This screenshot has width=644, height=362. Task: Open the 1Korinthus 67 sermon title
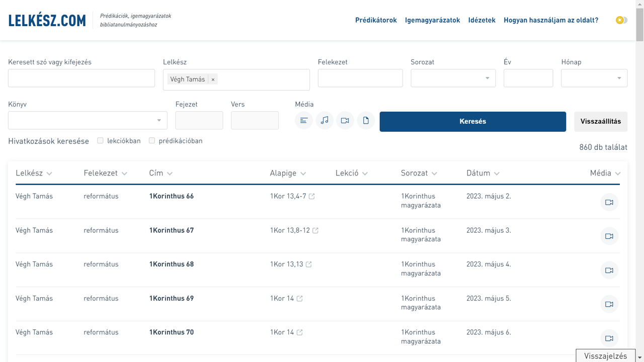(x=172, y=230)
